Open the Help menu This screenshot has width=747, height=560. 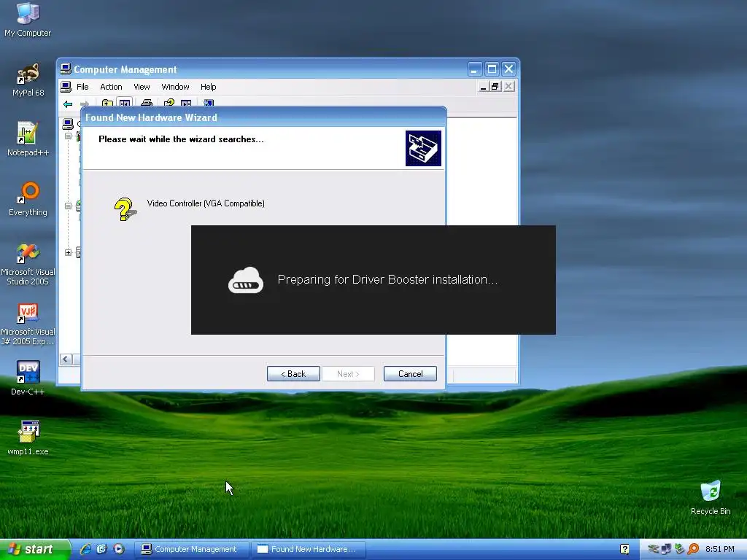tap(208, 87)
